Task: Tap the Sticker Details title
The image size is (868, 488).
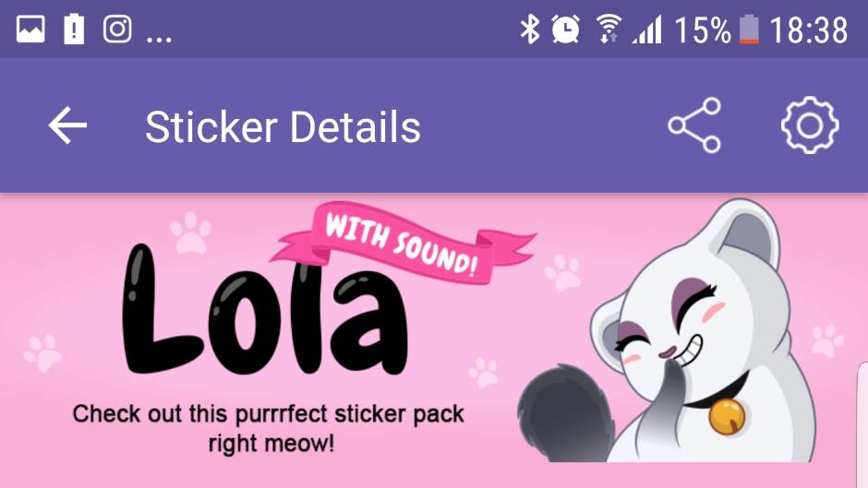Action: coord(283,126)
